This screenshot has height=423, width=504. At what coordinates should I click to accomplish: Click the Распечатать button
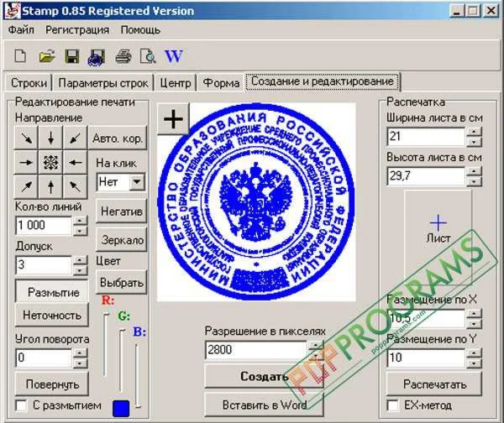[434, 384]
